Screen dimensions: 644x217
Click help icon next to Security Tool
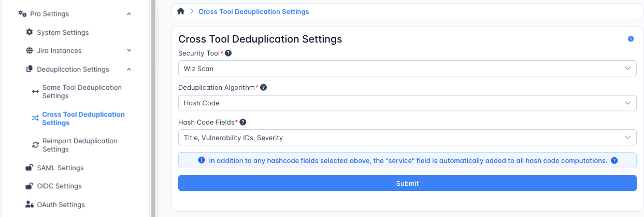point(228,53)
